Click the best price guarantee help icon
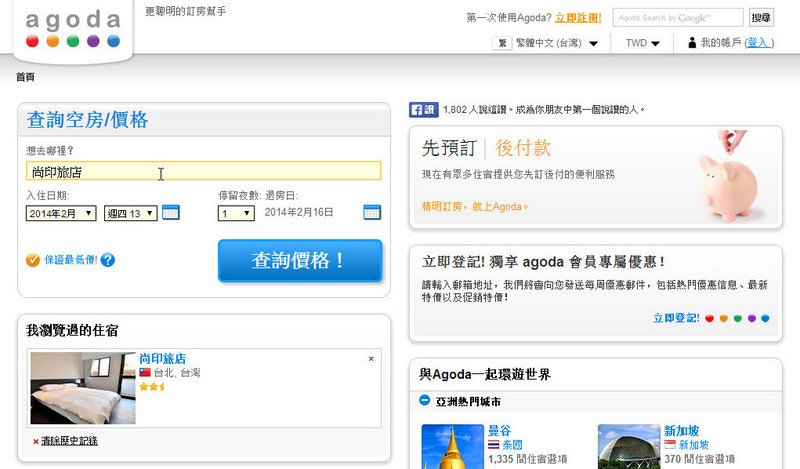Viewport: 800px width, 469px height. click(108, 260)
